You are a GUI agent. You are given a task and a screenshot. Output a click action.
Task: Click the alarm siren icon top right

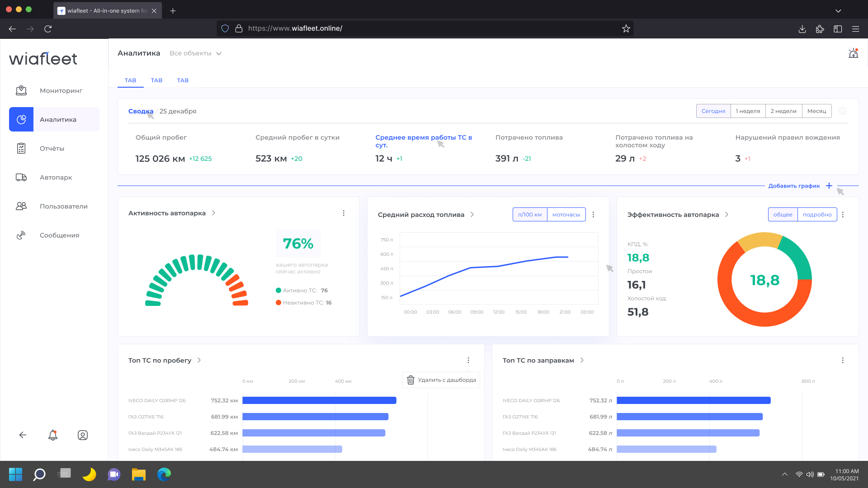853,53
